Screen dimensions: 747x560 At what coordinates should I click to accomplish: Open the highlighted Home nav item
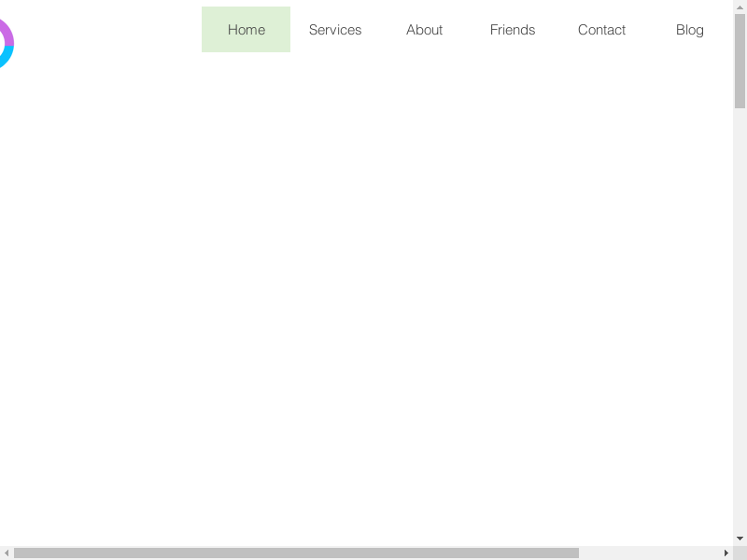(x=246, y=30)
